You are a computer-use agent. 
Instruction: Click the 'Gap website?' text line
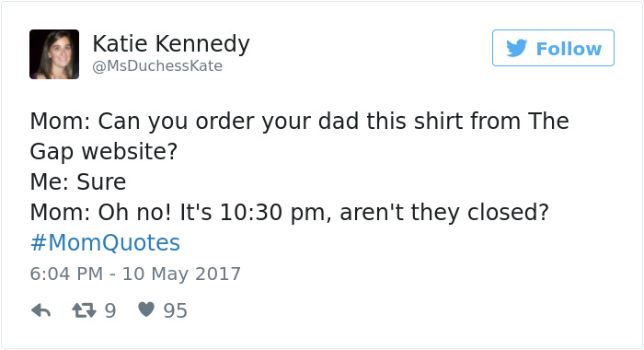[103, 152]
